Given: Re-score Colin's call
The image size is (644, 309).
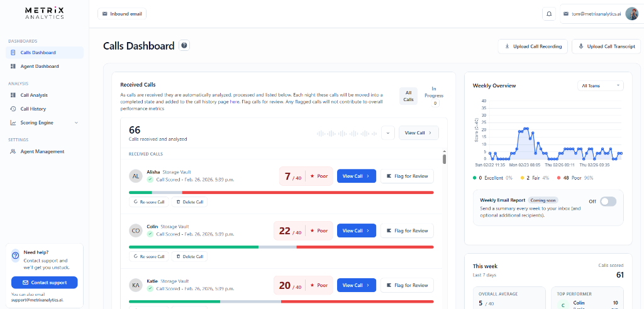Looking at the screenshot, I should tap(148, 256).
